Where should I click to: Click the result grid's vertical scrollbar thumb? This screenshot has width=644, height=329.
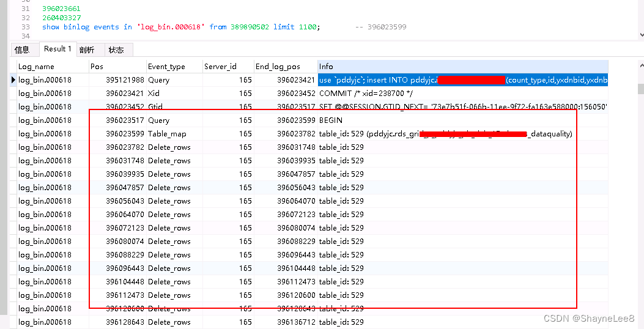point(641,89)
